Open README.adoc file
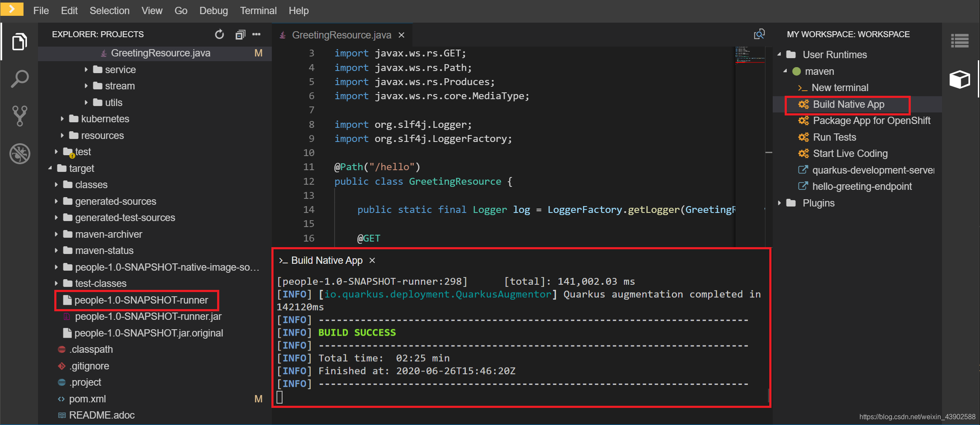Image resolution: width=980 pixels, height=425 pixels. point(102,415)
